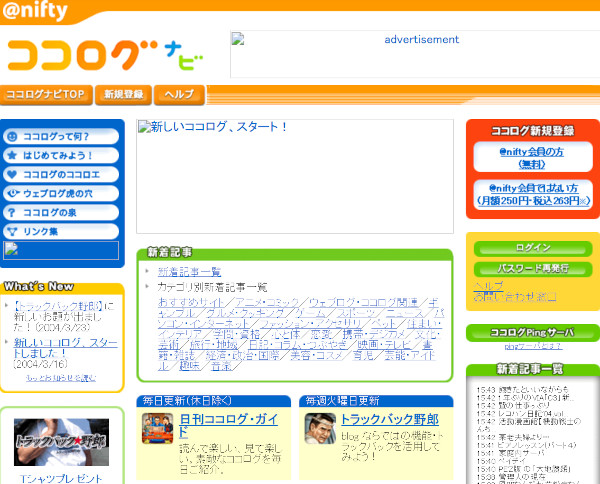The height and width of the screenshot is (484, 600).
Task: Open the Tシャツプレゼント link
Action: [x=61, y=479]
